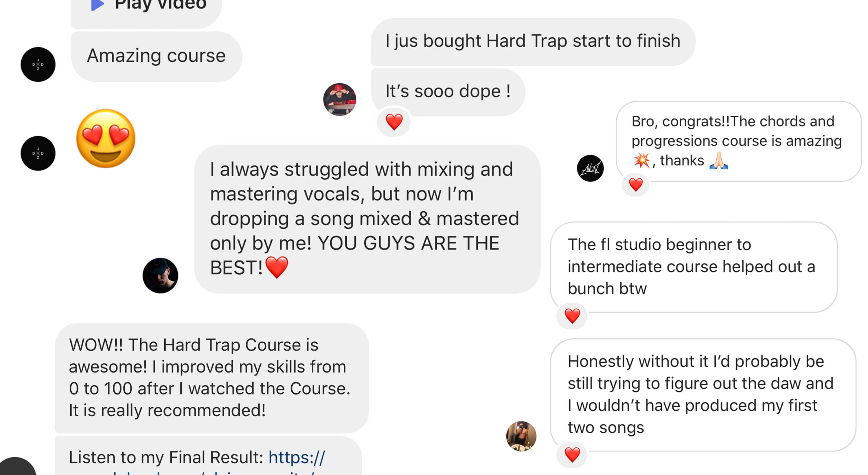Open the https:// link in Final Result message
The height and width of the screenshot is (475, 868).
tap(297, 457)
